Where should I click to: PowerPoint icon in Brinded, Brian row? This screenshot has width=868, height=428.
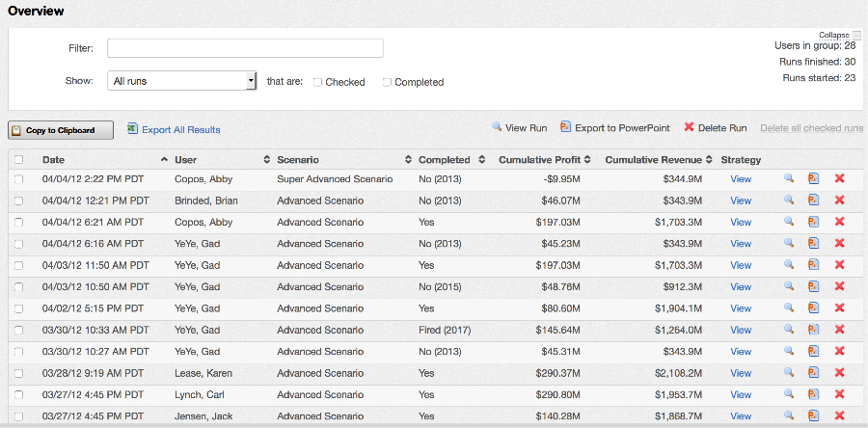[x=813, y=200]
